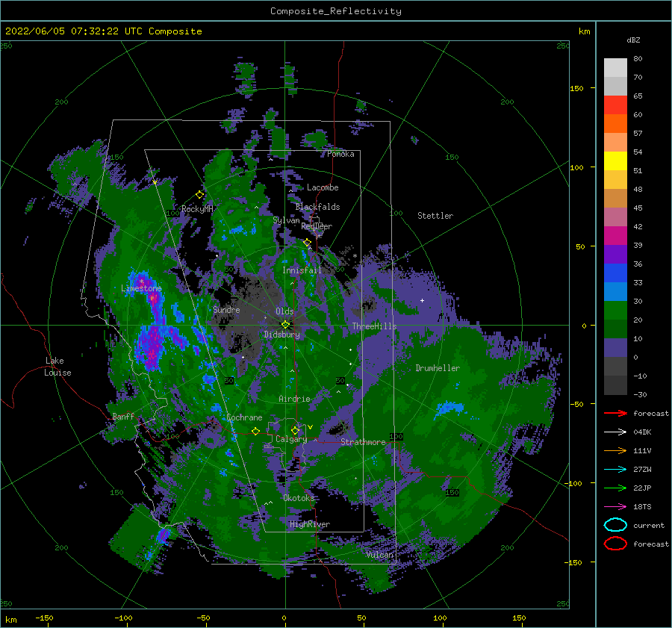Screen dimensions: 672x628
Task: Click the Ponoka city label
Action: coord(340,154)
